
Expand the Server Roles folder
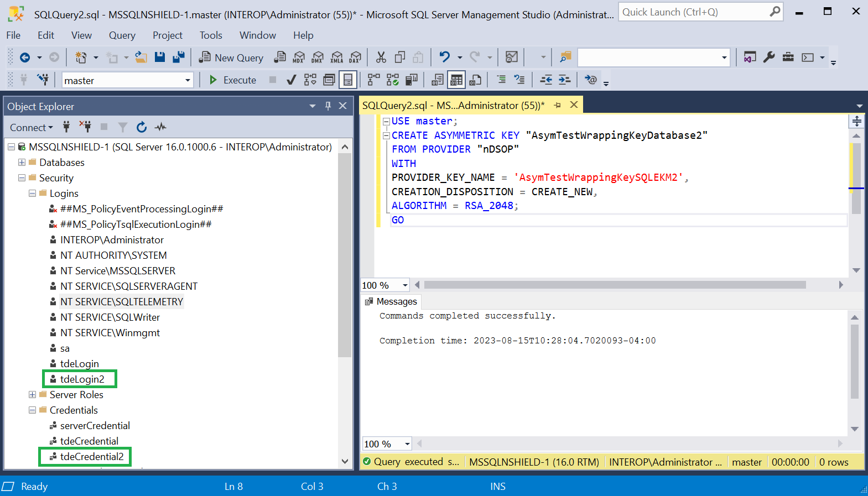coord(32,395)
